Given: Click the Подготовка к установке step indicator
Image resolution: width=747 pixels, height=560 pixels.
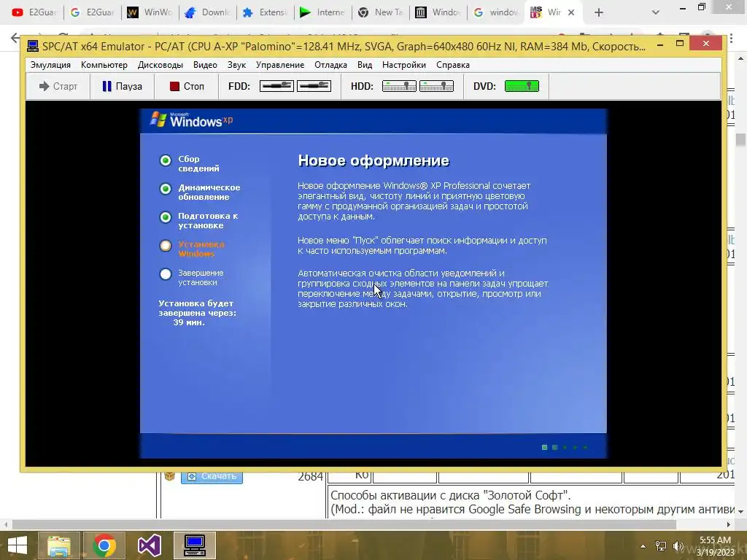Looking at the screenshot, I should (166, 217).
